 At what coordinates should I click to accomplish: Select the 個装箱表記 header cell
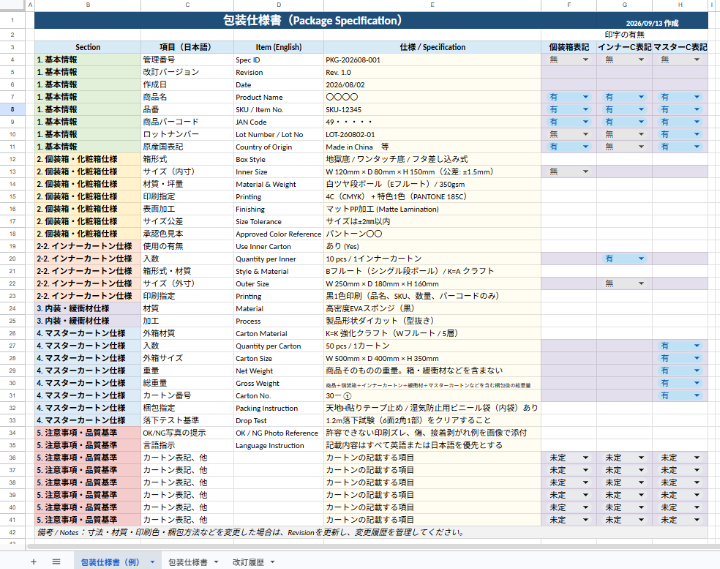(569, 47)
